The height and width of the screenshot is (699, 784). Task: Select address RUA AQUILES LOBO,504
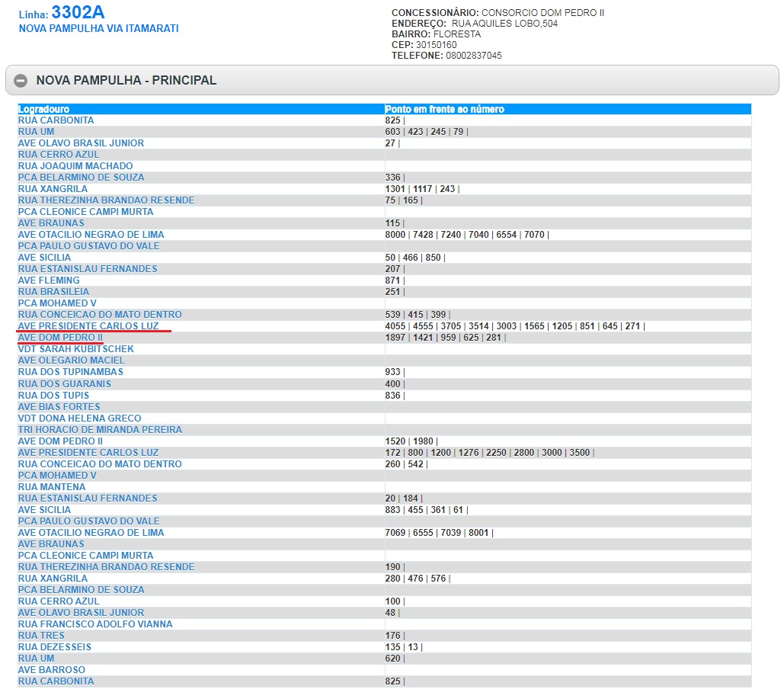click(504, 24)
